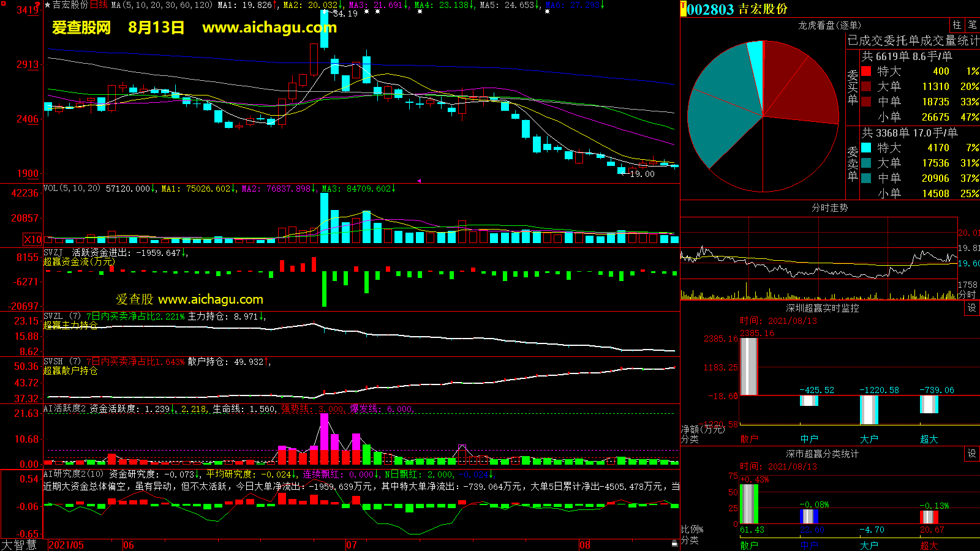The image size is (980, 551).
Task: Select the 龙虎看盘(逐单) panel title
Action: pos(829,25)
